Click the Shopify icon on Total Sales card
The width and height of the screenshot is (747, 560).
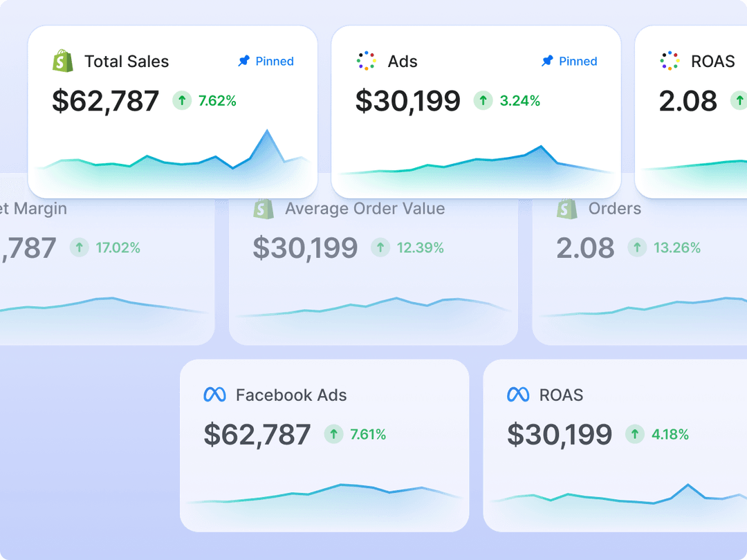(x=63, y=61)
